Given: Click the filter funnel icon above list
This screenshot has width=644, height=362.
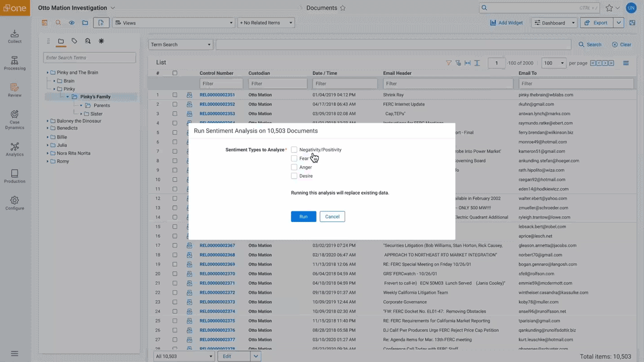Looking at the screenshot, I should pyautogui.click(x=448, y=63).
